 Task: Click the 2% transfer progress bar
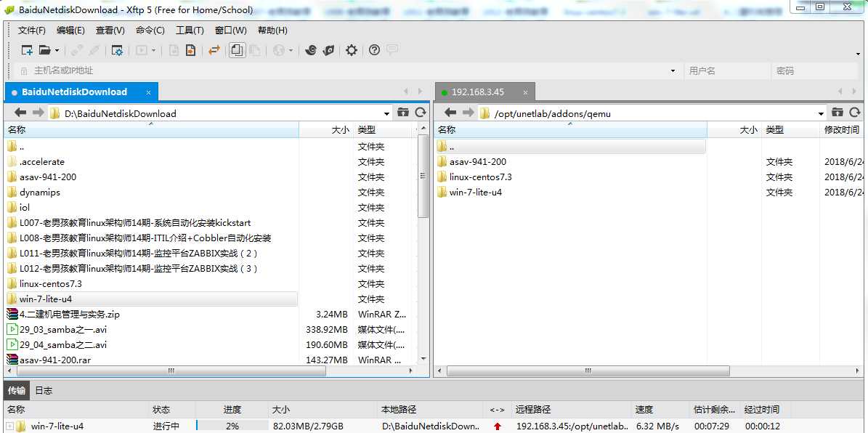(x=232, y=426)
